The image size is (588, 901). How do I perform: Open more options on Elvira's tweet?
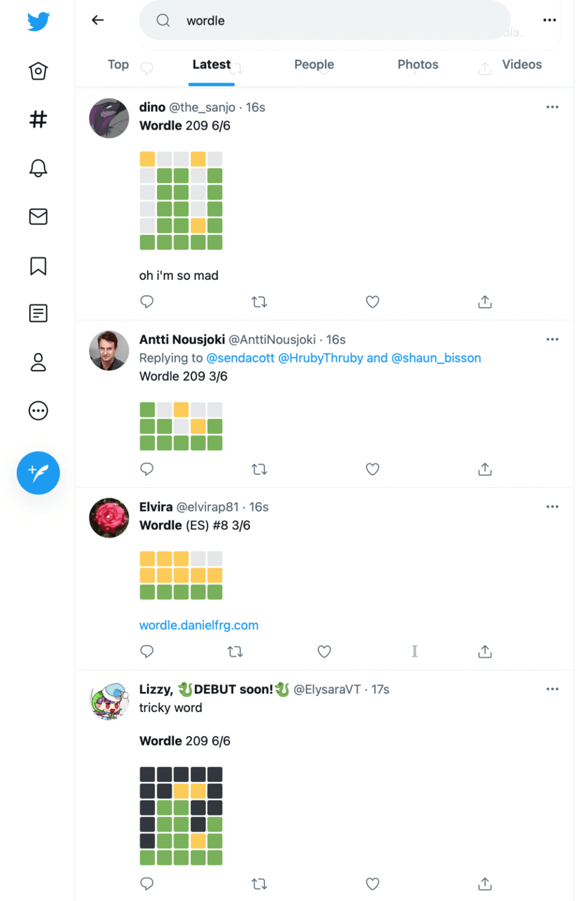tap(552, 507)
